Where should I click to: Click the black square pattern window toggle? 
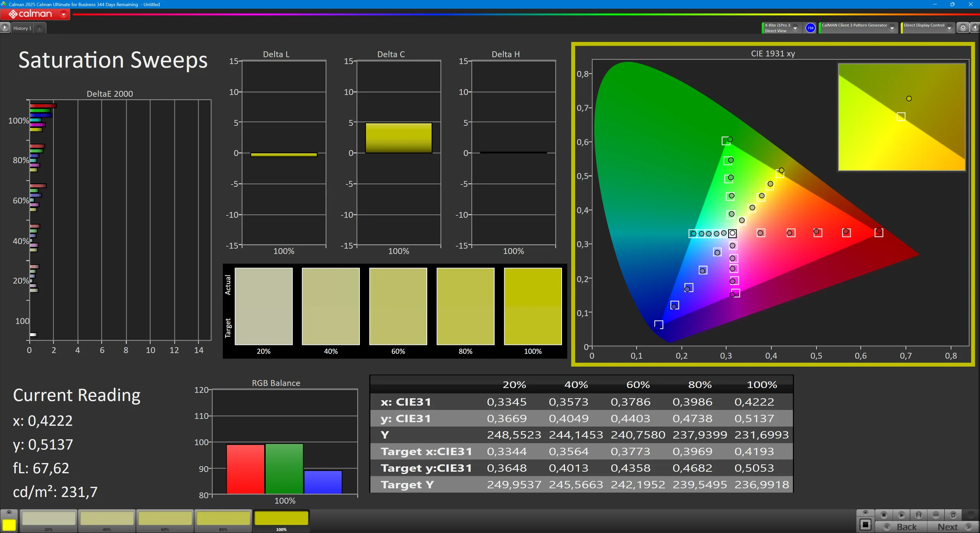[865, 525]
